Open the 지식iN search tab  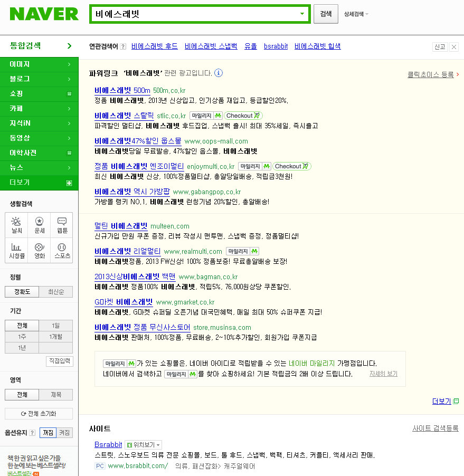39,123
